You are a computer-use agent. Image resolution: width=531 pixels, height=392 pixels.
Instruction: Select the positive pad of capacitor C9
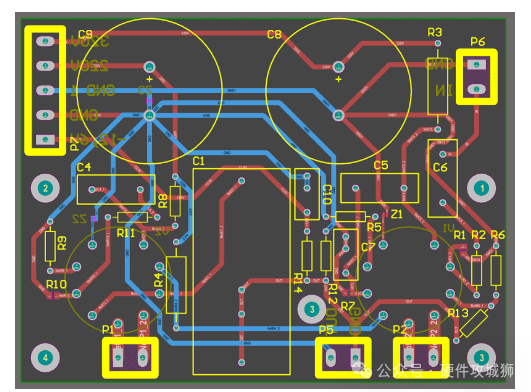[149, 67]
